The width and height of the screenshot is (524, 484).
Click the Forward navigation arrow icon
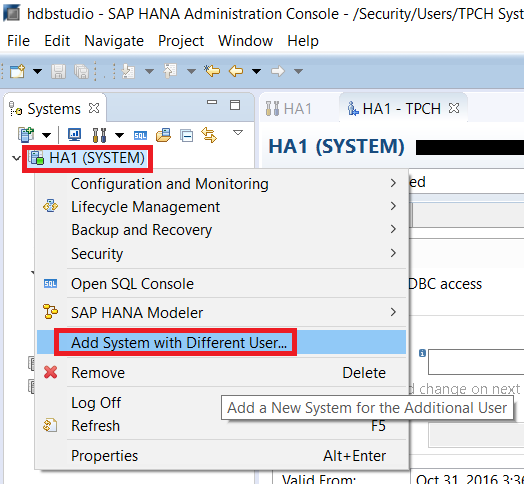pos(278,71)
